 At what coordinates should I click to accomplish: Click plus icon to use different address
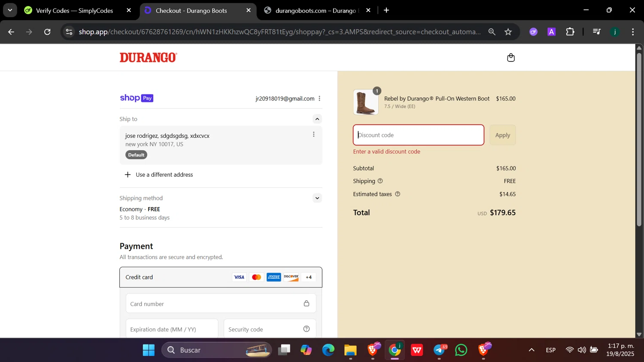(x=128, y=175)
